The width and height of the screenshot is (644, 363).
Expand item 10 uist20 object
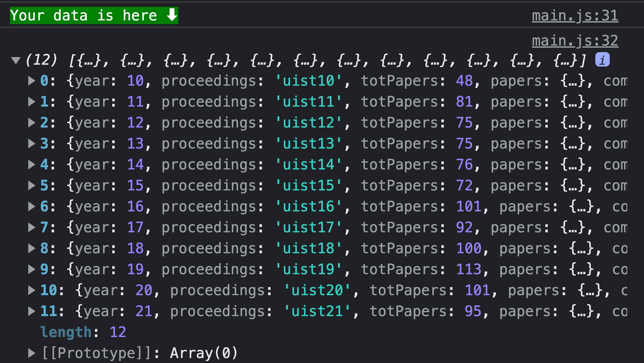pos(31,290)
